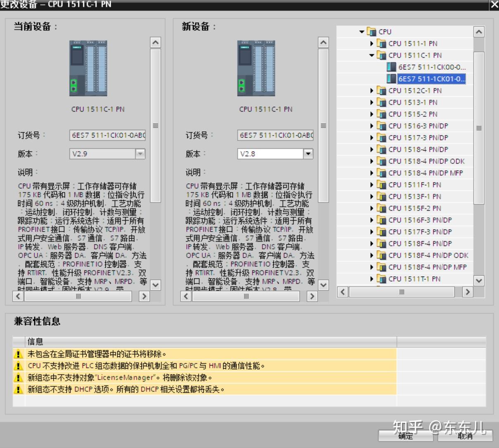
Task: Select tree item 6ES7 511-1CK00-0...
Action: point(432,67)
